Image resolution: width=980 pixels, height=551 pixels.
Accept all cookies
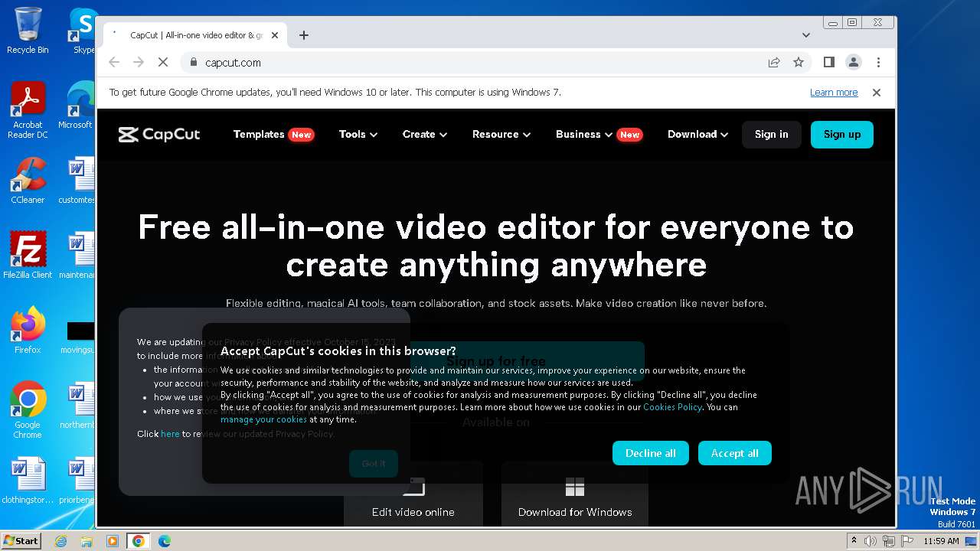[x=735, y=453]
